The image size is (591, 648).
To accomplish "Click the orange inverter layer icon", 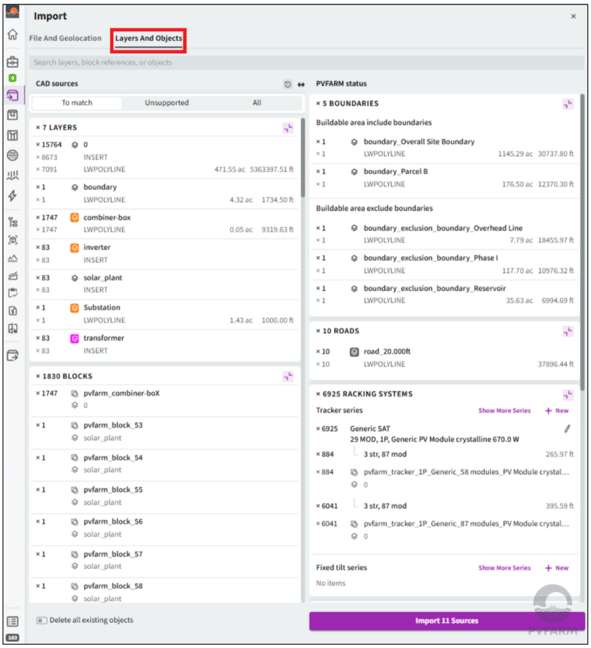I will [74, 248].
